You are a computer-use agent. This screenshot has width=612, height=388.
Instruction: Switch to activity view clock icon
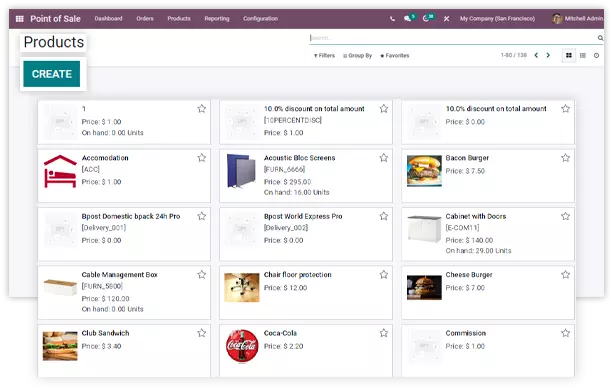[596, 55]
